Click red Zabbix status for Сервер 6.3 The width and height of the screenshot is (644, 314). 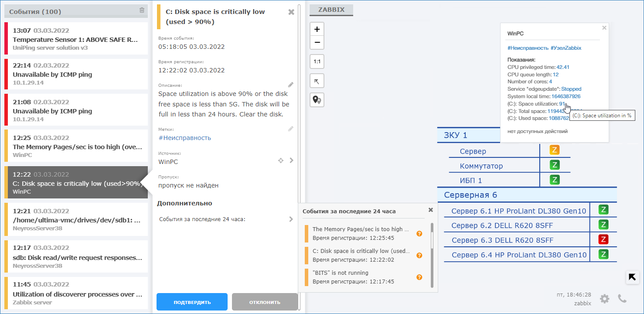point(603,239)
